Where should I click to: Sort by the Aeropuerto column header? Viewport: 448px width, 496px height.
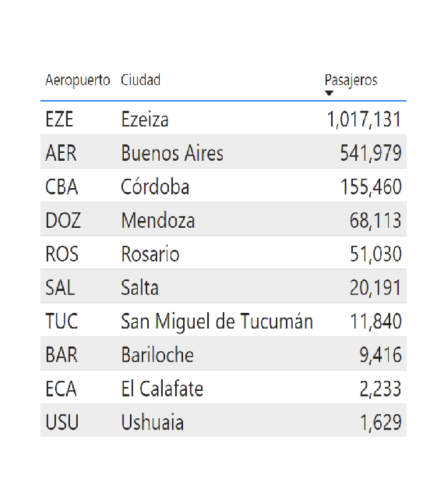click(77, 80)
